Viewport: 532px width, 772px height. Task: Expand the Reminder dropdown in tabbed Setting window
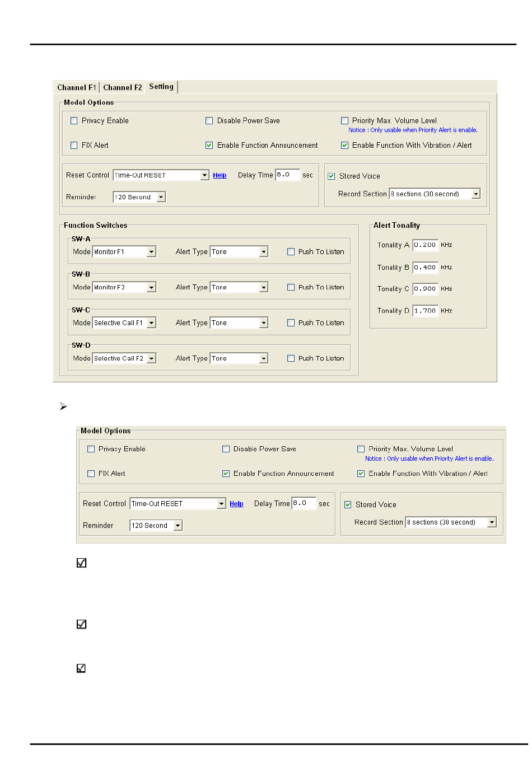point(139,197)
